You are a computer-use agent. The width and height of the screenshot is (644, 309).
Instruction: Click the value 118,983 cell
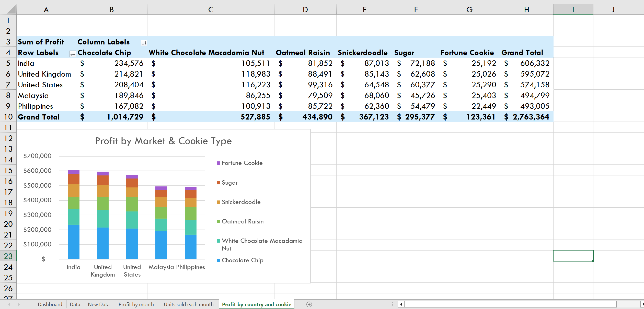click(x=211, y=74)
